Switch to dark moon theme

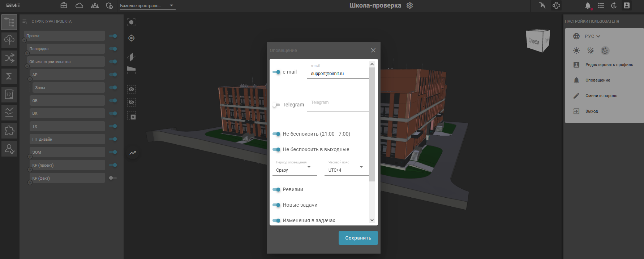[605, 51]
